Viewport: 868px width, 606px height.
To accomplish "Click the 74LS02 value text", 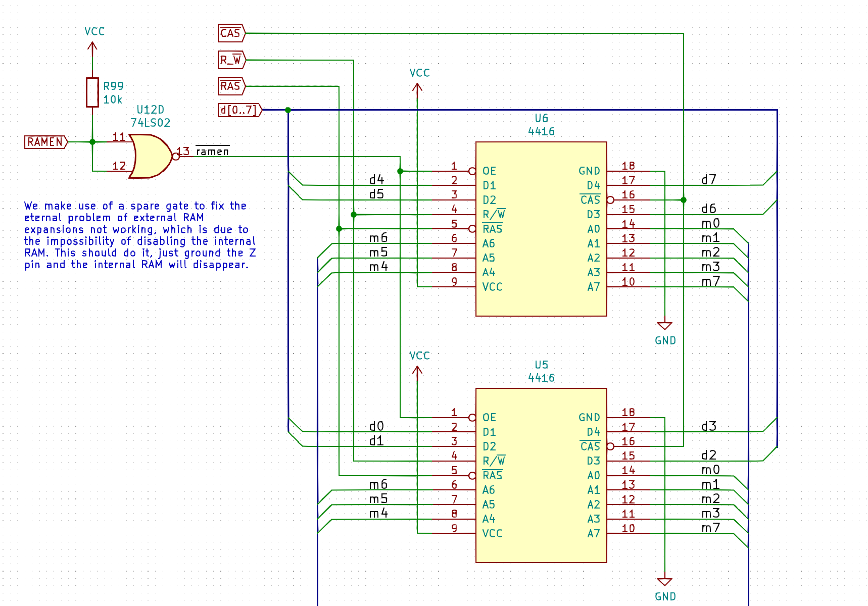I will [151, 123].
